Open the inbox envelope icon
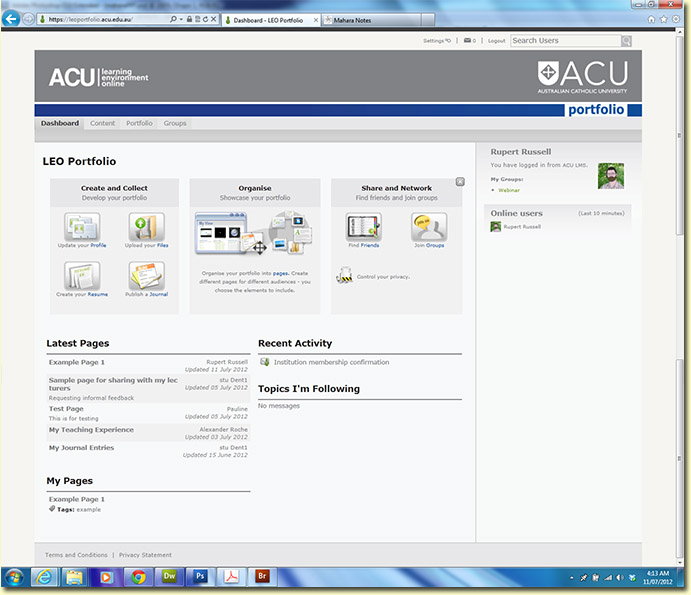691x595 pixels. 467,41
